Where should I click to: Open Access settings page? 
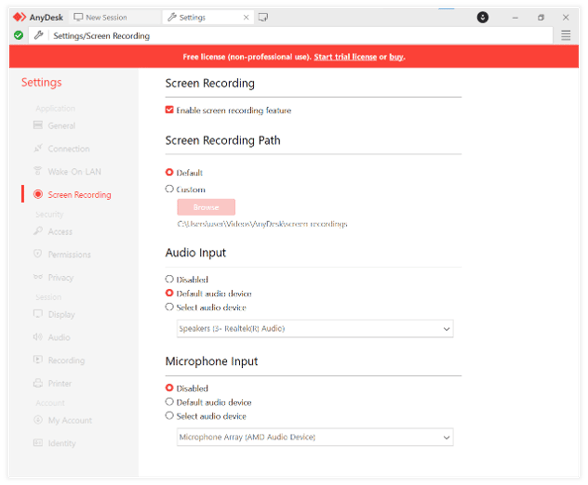(60, 231)
